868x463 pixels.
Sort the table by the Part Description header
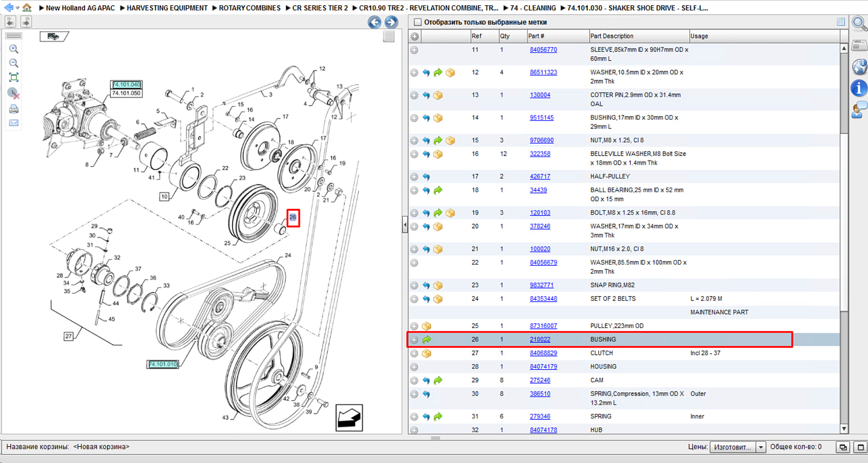[x=639, y=36]
